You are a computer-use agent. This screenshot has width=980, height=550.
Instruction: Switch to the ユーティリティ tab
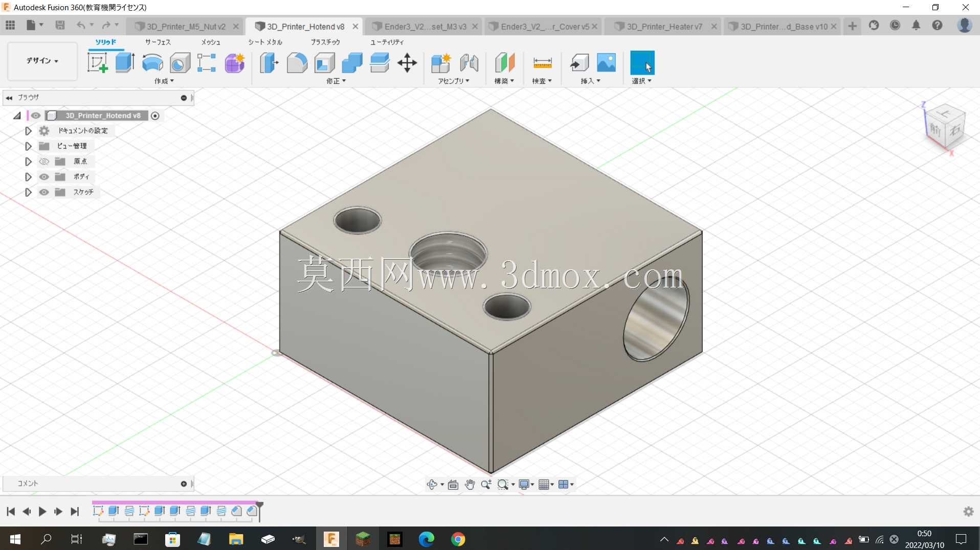(x=387, y=42)
